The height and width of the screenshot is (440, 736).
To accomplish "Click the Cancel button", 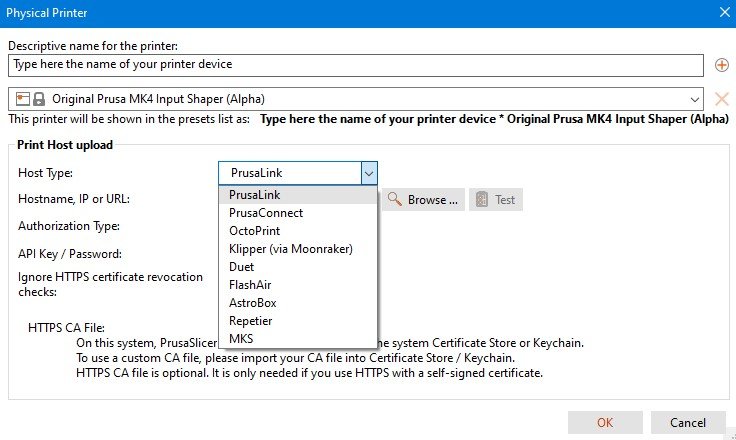I will pyautogui.click(x=688, y=423).
